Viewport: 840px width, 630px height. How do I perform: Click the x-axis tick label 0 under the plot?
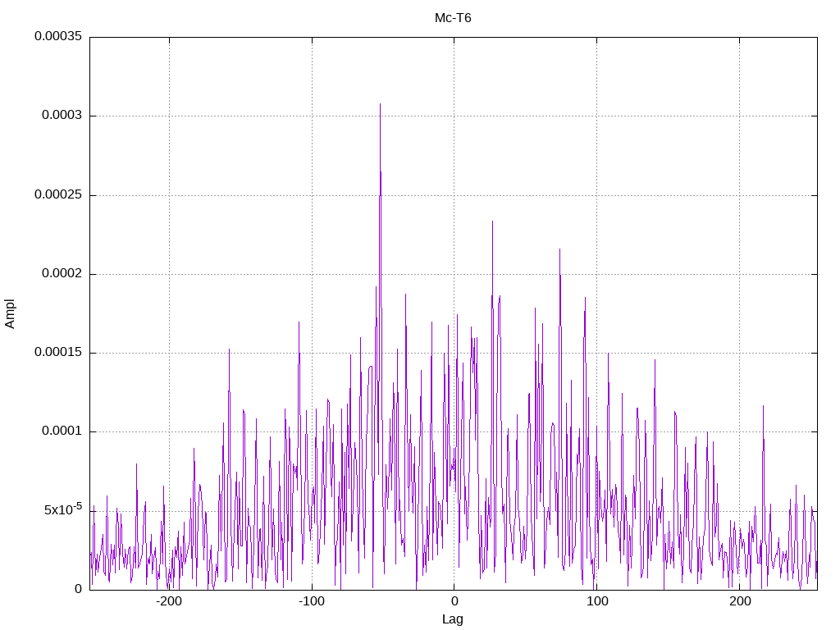[454, 601]
